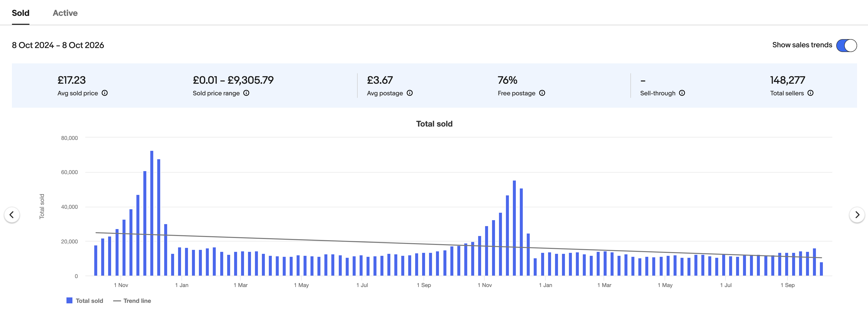
Task: Click the 1 Jul axis label after the tallest peak
Action: coord(362,285)
